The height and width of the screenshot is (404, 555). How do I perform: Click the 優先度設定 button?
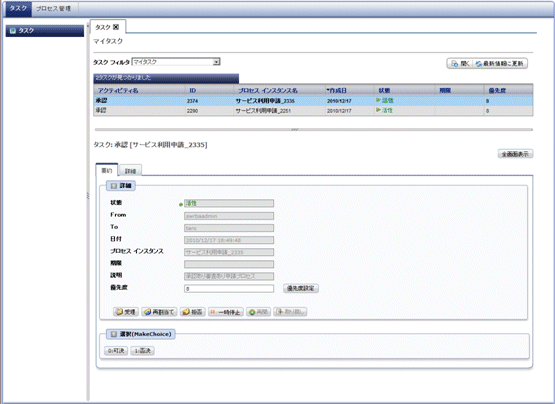coord(301,288)
